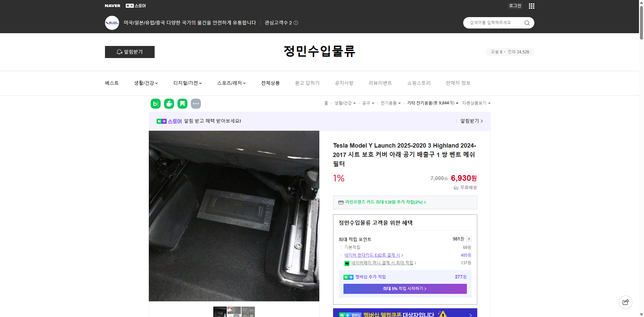Click the 로그인 button
The image size is (644, 317).
pyautogui.click(x=515, y=6)
